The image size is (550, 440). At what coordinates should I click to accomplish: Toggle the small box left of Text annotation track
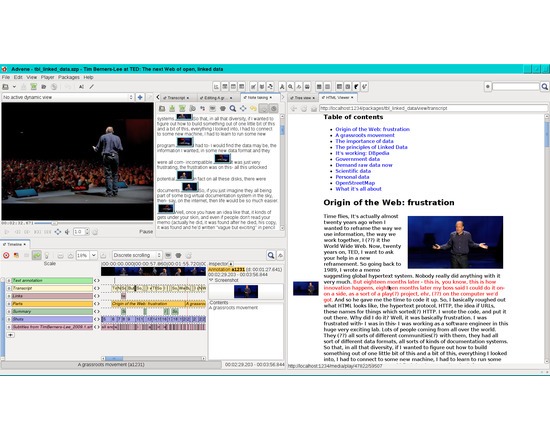coord(8,281)
